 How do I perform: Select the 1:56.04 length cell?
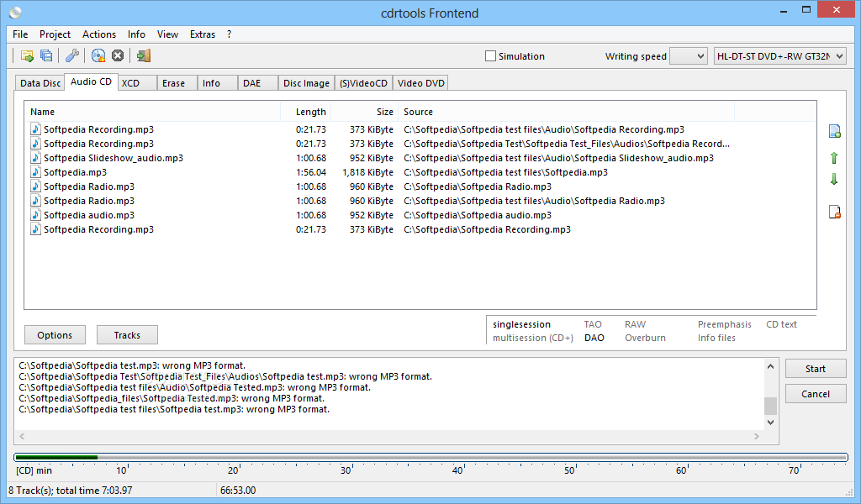[x=311, y=172]
